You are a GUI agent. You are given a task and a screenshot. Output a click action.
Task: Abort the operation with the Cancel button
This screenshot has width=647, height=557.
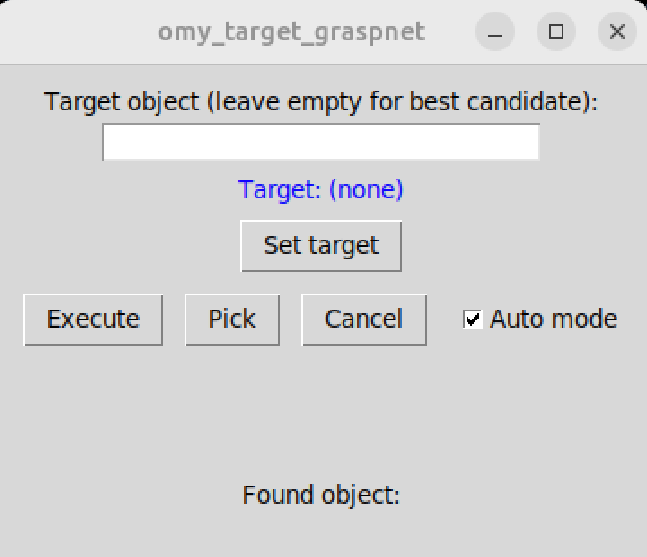(x=364, y=320)
